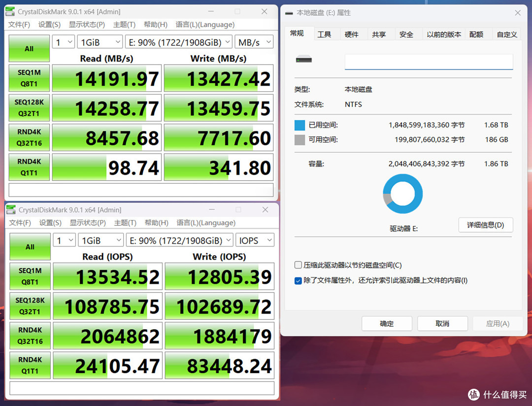Open 1GiB test size dropdown in IOPS window
532x406 pixels.
point(101,240)
